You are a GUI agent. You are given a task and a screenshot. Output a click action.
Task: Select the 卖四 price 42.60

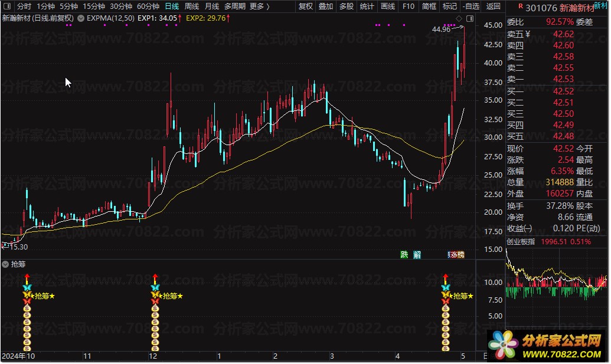[563, 45]
